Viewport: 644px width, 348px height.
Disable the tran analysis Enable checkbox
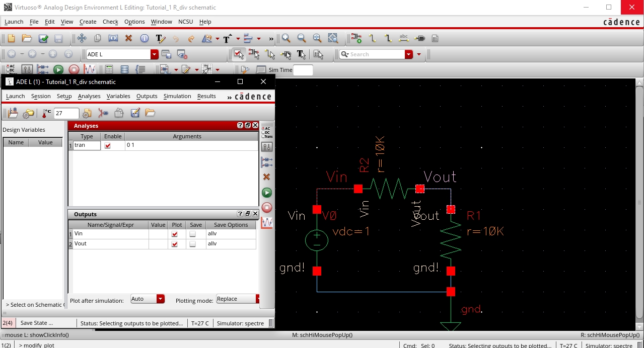[x=107, y=145]
